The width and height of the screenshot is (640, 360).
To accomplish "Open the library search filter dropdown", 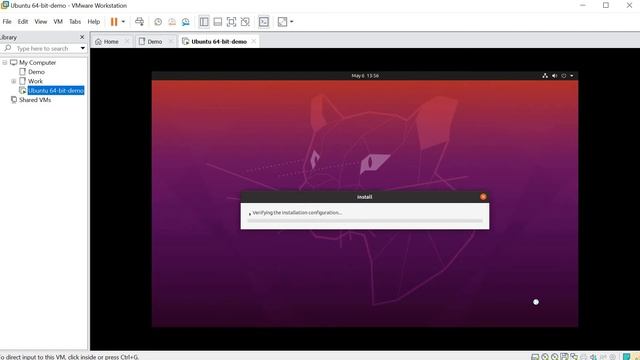I will [83, 49].
